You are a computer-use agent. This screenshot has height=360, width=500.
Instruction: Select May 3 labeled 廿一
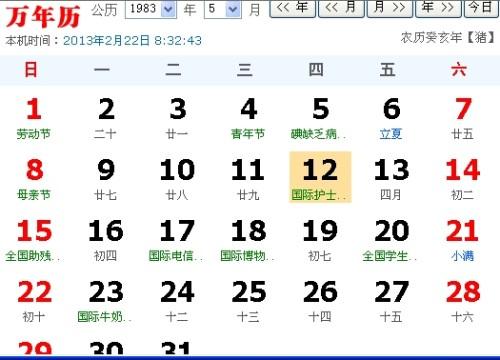(x=177, y=118)
